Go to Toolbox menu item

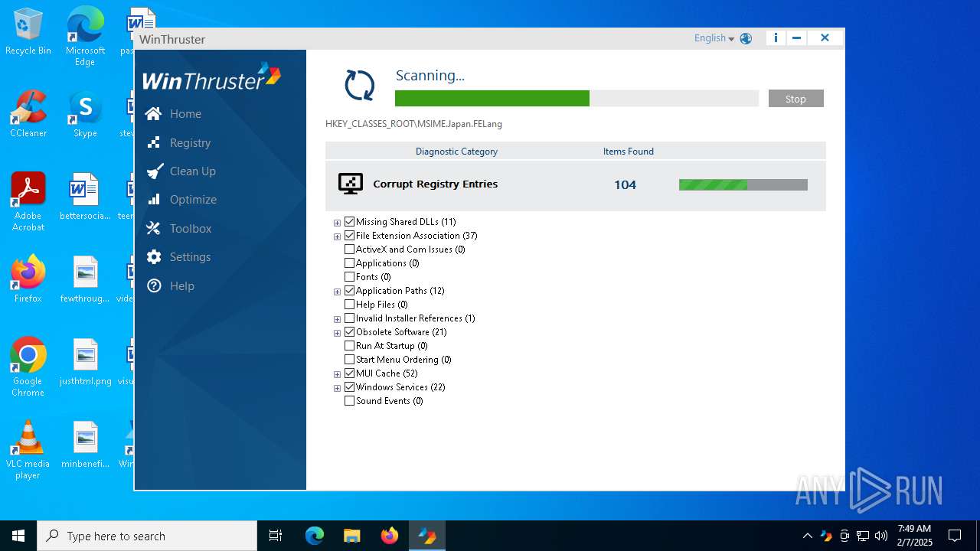(x=191, y=228)
